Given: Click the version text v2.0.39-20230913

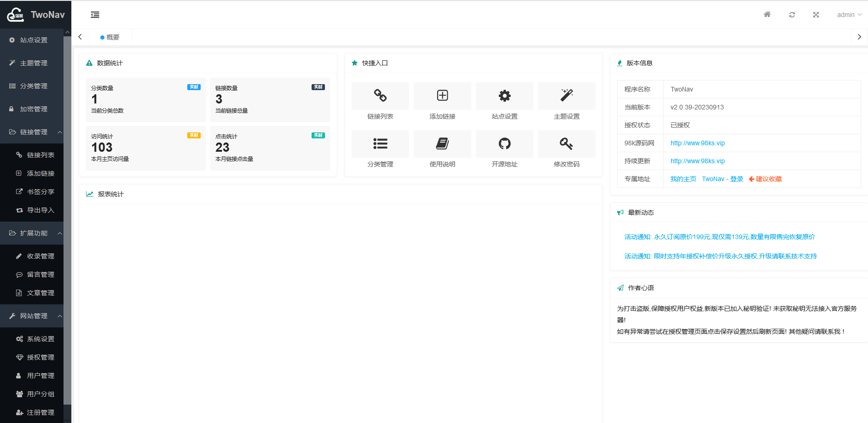Looking at the screenshot, I should click(x=697, y=107).
